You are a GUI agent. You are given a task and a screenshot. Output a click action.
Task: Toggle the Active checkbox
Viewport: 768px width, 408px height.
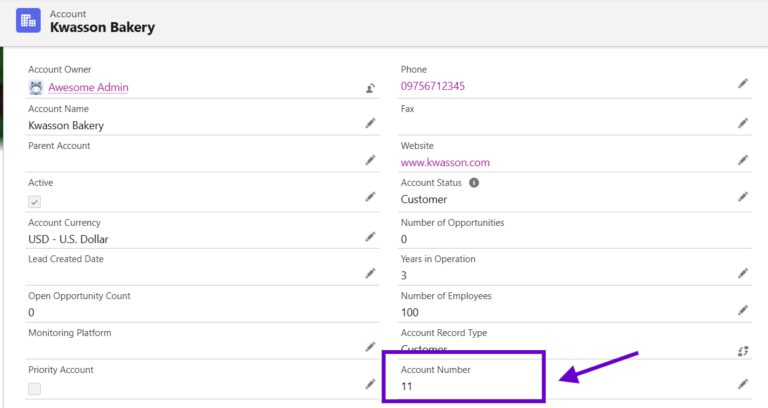click(34, 202)
